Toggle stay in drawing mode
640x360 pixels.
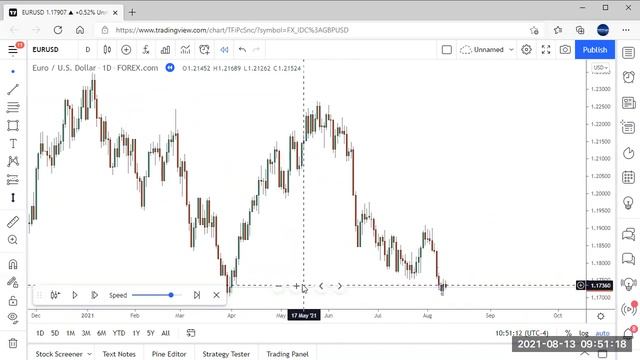13,282
